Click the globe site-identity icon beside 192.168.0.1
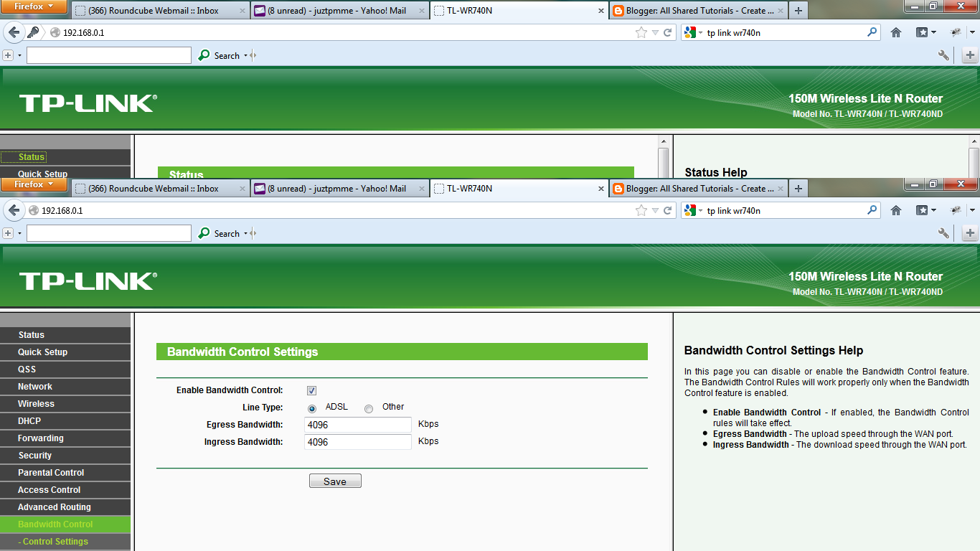980x551 pixels. pyautogui.click(x=33, y=210)
